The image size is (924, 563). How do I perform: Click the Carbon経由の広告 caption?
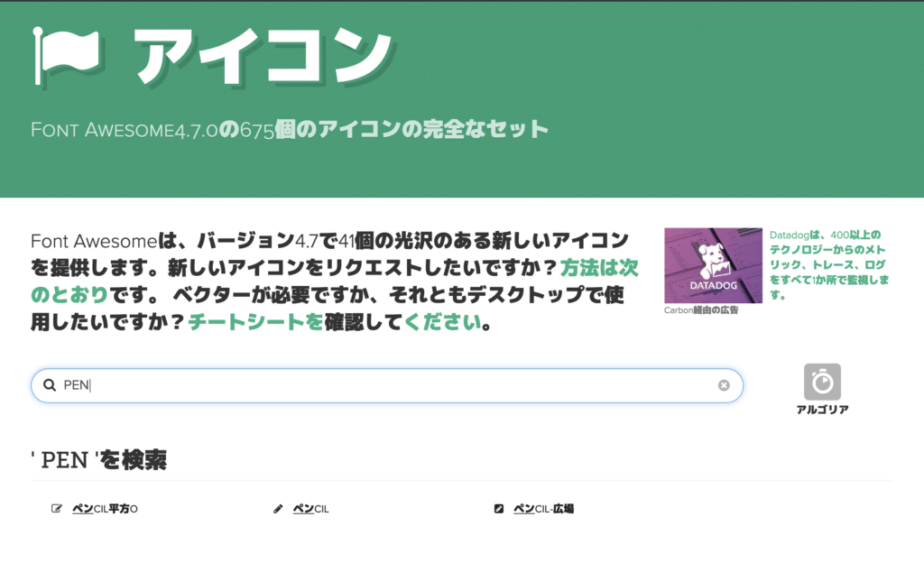tap(701, 310)
